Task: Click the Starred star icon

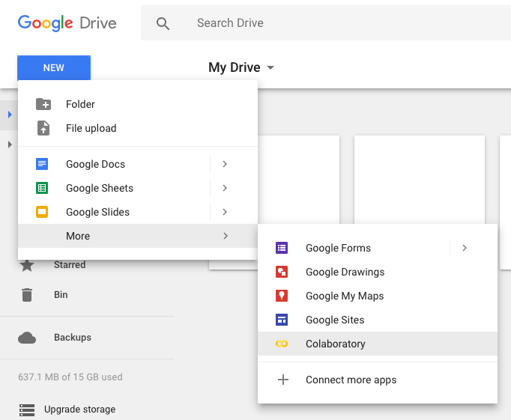Action: point(27,265)
